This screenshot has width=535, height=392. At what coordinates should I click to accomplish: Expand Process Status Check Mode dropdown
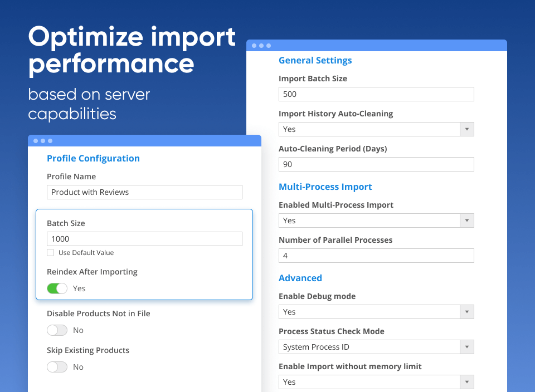click(x=376, y=347)
